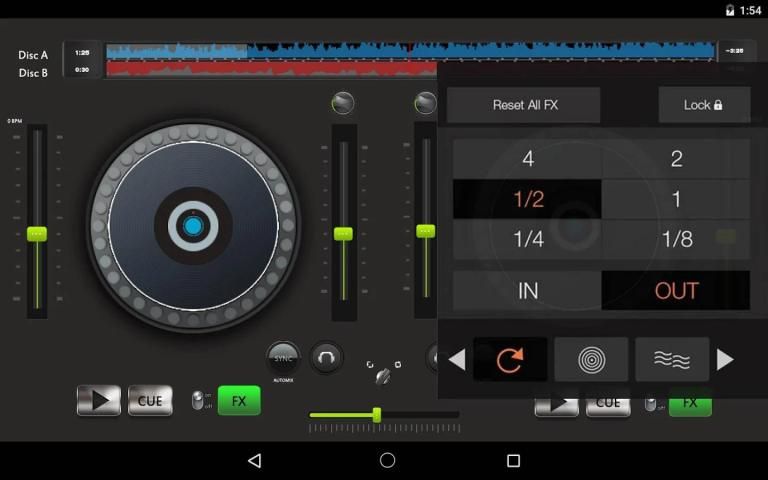The height and width of the screenshot is (480, 768).
Task: Tap the SYNC automix button
Action: (x=283, y=358)
